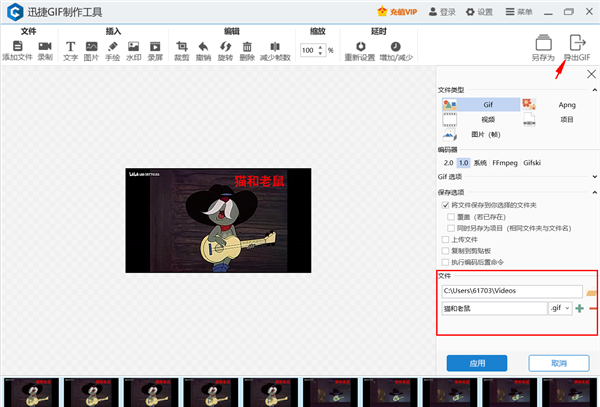Click the folder browse icon
The image size is (600, 407).
pyautogui.click(x=591, y=292)
